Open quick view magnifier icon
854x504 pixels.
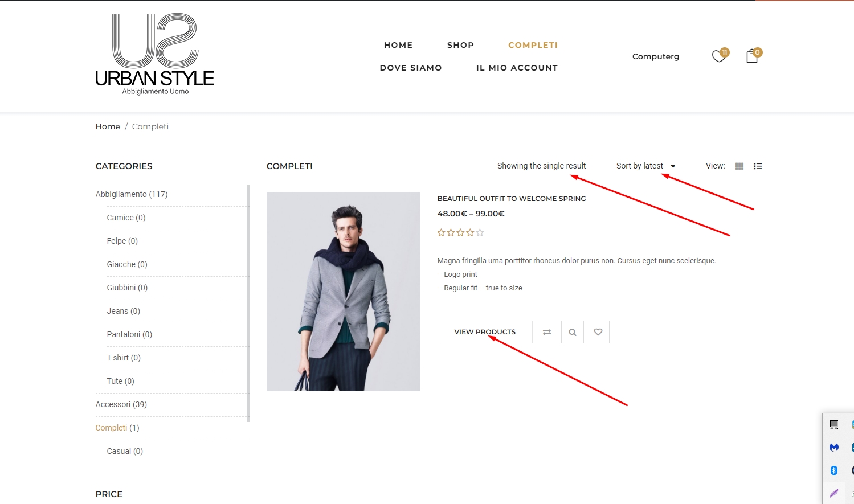pyautogui.click(x=573, y=332)
